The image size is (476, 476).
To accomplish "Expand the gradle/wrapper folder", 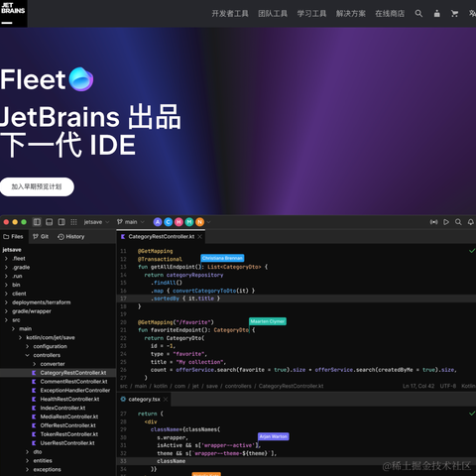I will point(6,311).
